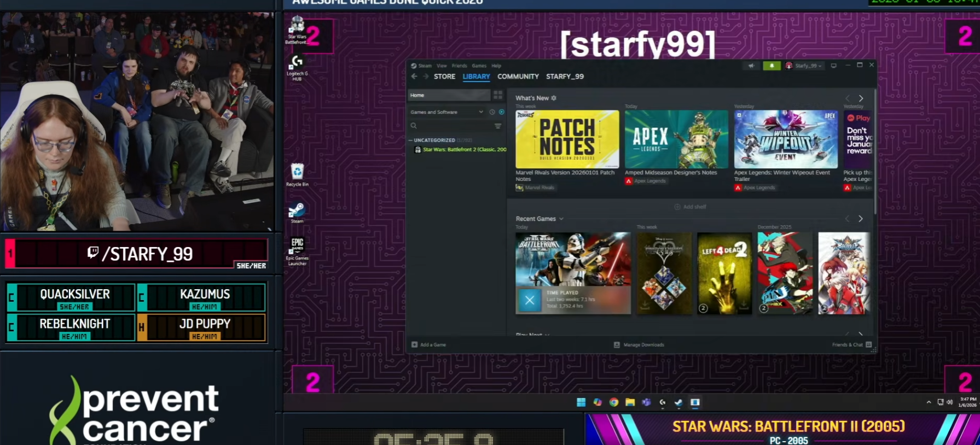Show next What's New items

click(861, 98)
